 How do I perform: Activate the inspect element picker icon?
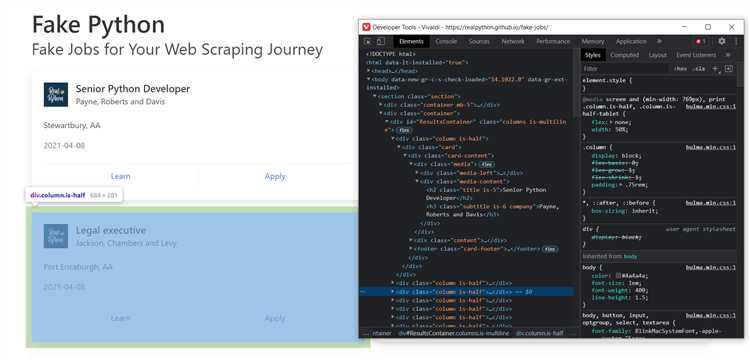[x=367, y=42]
